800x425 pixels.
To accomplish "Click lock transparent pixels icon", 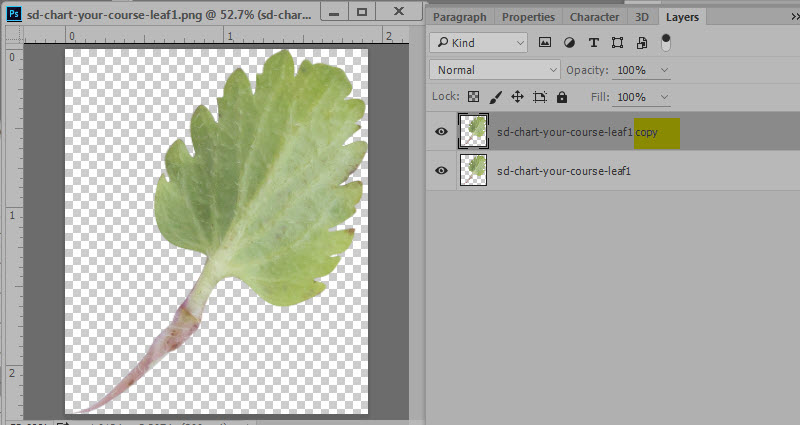I will tap(474, 97).
